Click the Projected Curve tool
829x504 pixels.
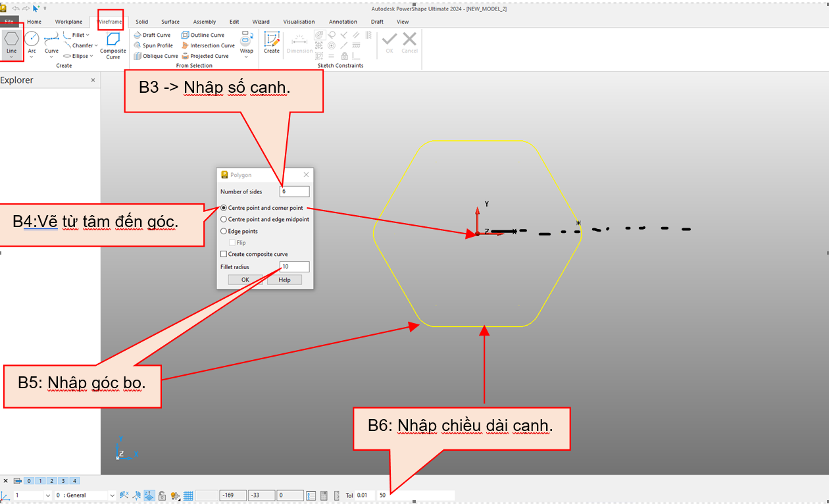pyautogui.click(x=205, y=56)
